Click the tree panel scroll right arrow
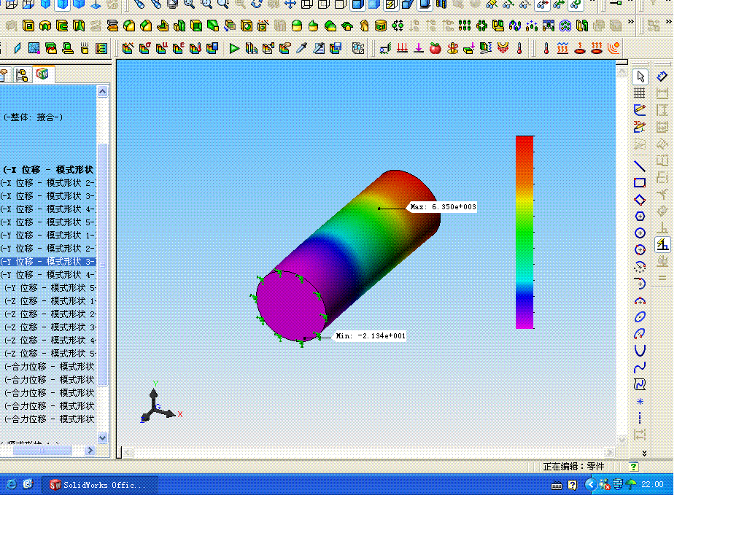Image resolution: width=747 pixels, height=560 pixels. pyautogui.click(x=90, y=450)
